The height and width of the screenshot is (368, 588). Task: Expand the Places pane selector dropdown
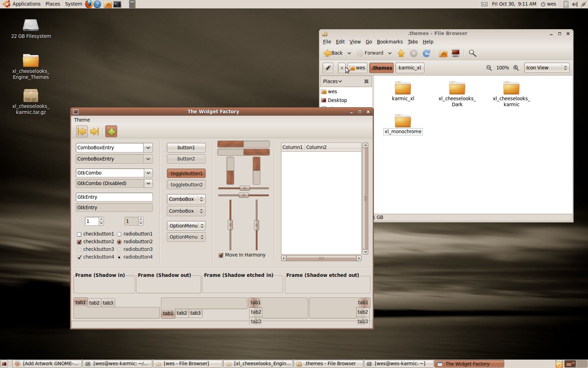[332, 81]
